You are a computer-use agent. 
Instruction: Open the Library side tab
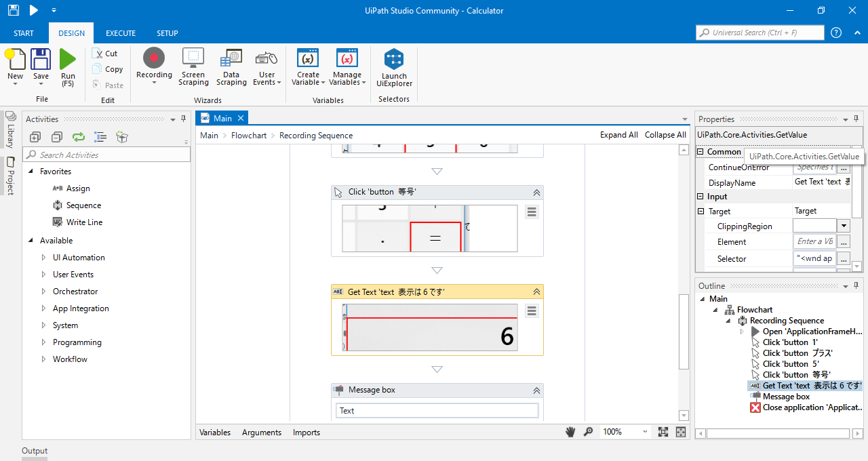(x=10, y=129)
